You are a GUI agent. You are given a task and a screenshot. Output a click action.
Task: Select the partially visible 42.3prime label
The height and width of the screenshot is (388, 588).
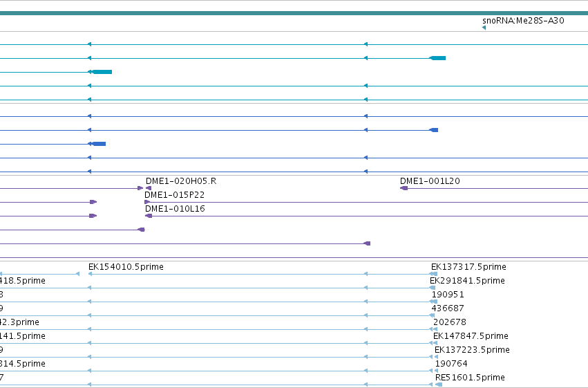pos(19,323)
